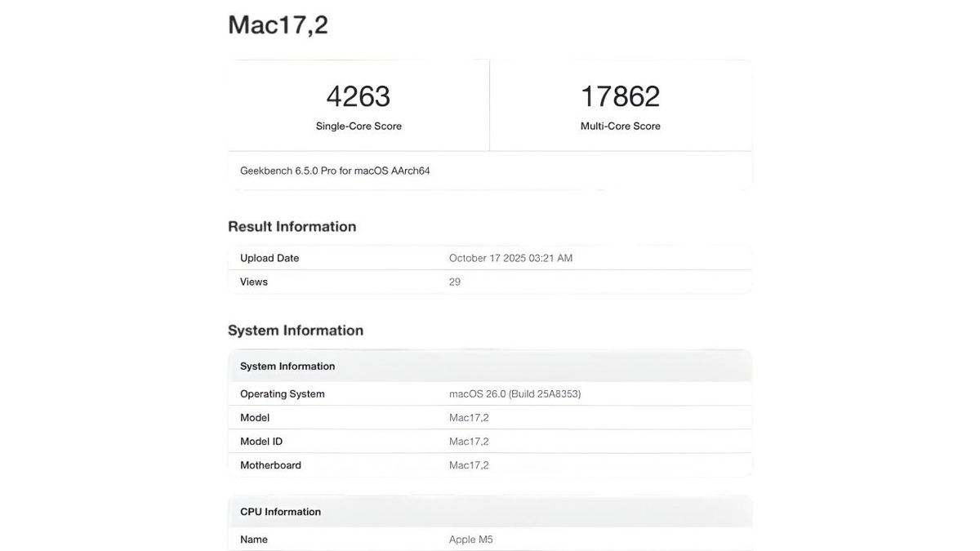Select the macOS 26.0 (Build 25A8353) value

[514, 393]
